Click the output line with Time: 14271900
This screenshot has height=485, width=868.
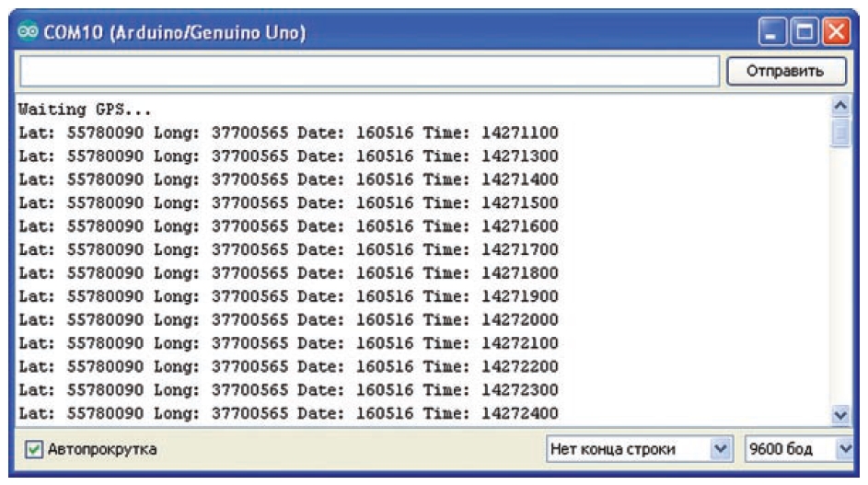click(288, 296)
